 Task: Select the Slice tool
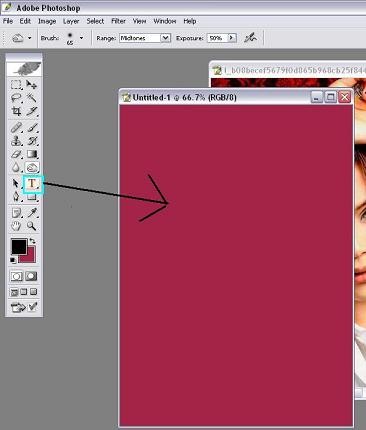[32, 111]
